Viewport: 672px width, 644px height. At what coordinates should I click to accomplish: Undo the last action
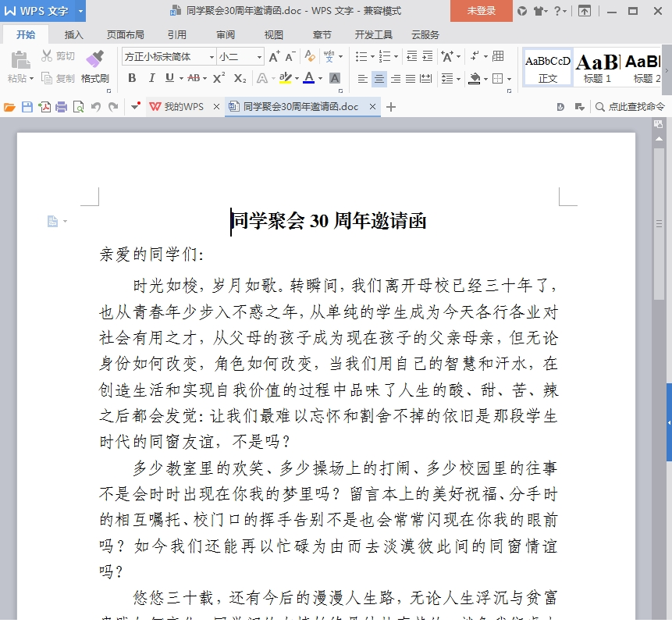pos(95,107)
